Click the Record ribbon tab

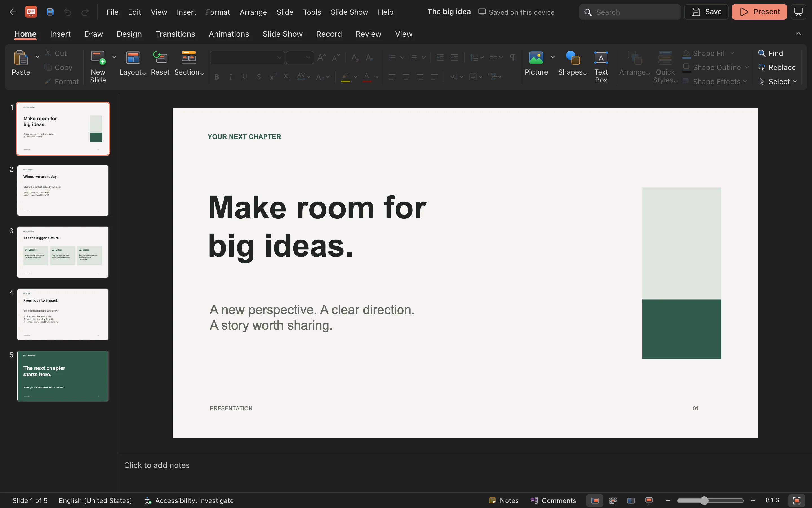(x=329, y=34)
